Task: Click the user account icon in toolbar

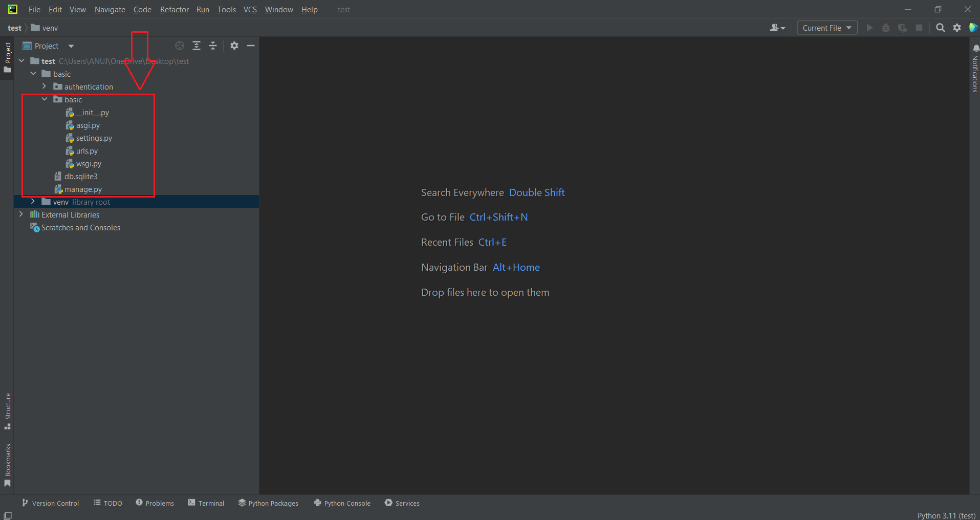Action: (777, 28)
